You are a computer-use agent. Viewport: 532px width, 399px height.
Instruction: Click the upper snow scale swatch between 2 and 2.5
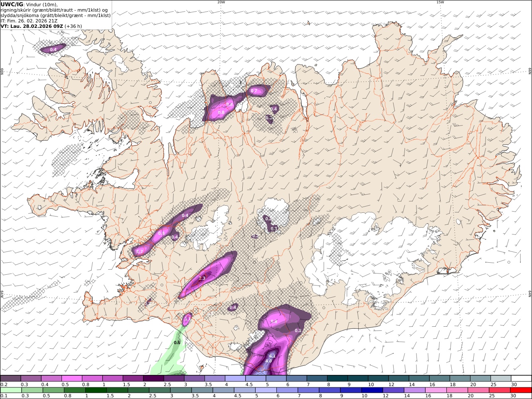pyautogui.click(x=153, y=379)
